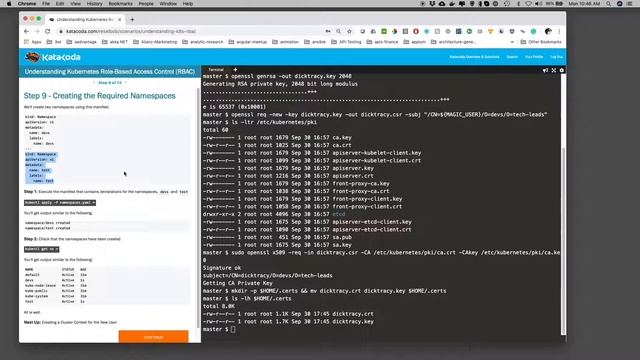
Task: Open the akka.NET bookmarks folder
Action: [x=115, y=42]
